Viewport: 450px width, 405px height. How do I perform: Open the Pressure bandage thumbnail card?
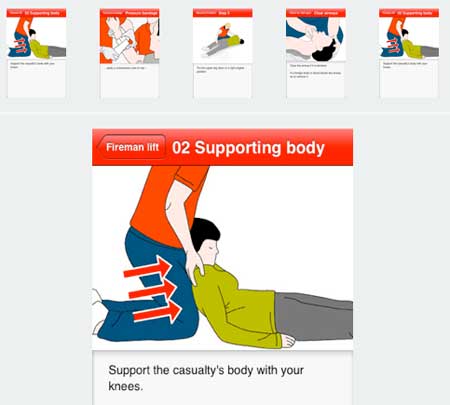click(129, 53)
